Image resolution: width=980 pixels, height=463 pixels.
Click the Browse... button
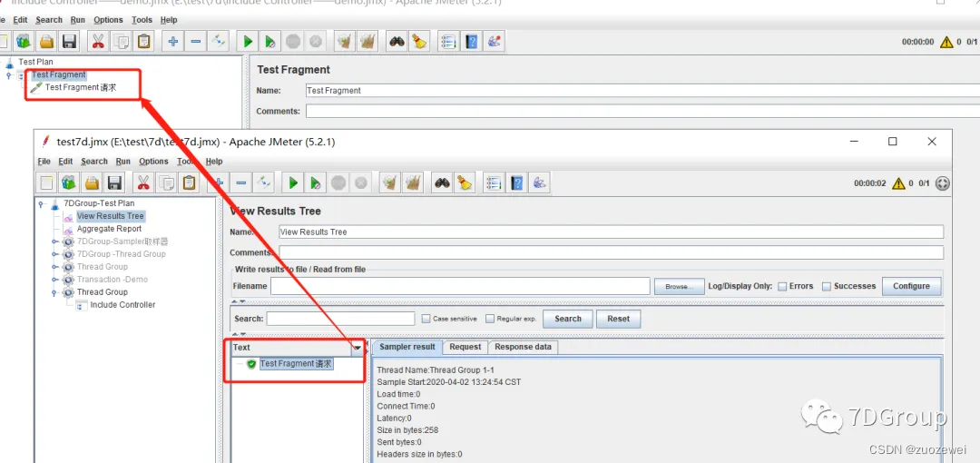click(x=680, y=287)
